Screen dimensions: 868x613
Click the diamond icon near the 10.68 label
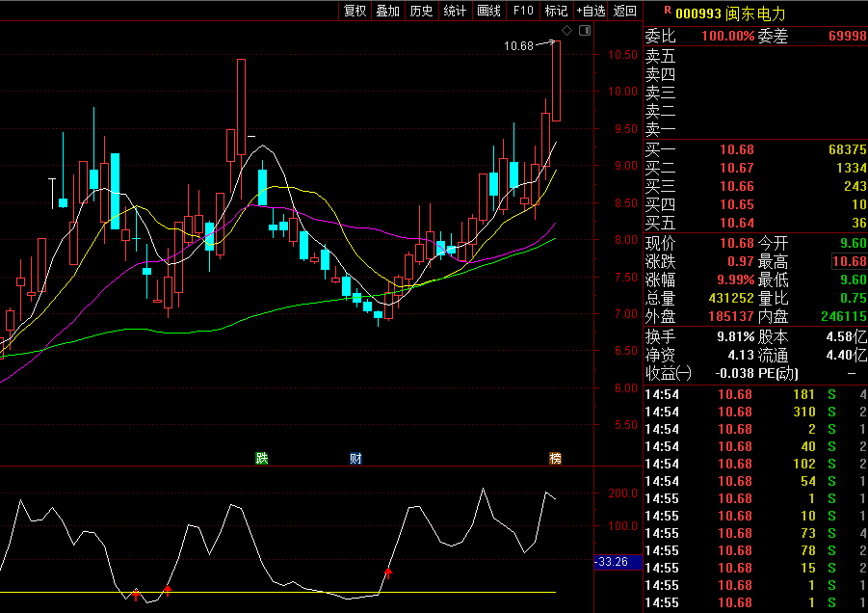567,32
